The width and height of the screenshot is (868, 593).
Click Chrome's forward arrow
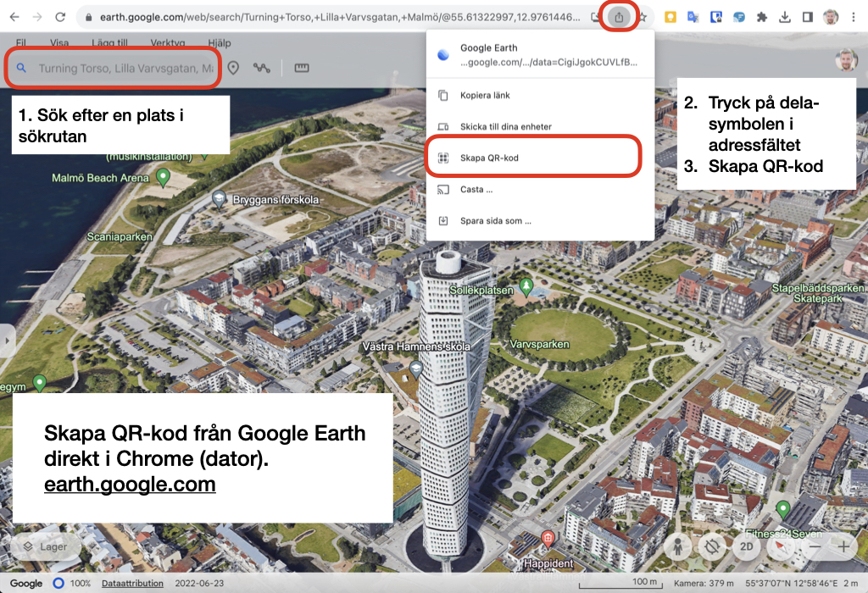click(37, 17)
